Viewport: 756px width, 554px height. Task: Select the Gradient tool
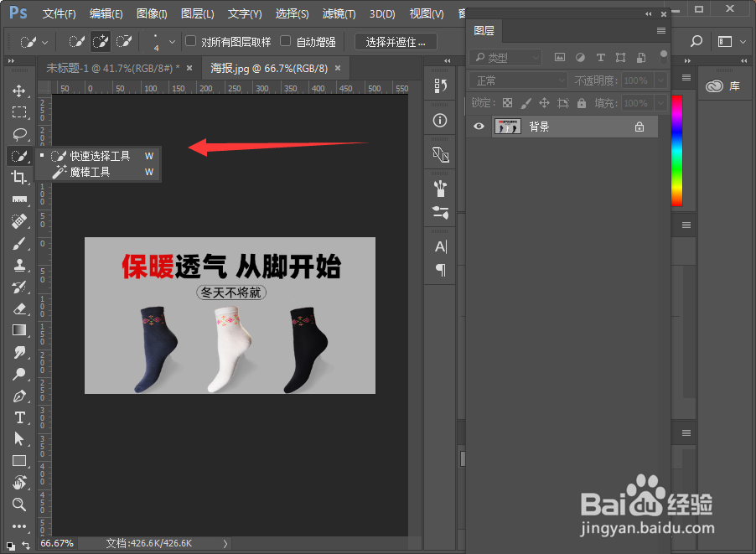pos(19,330)
